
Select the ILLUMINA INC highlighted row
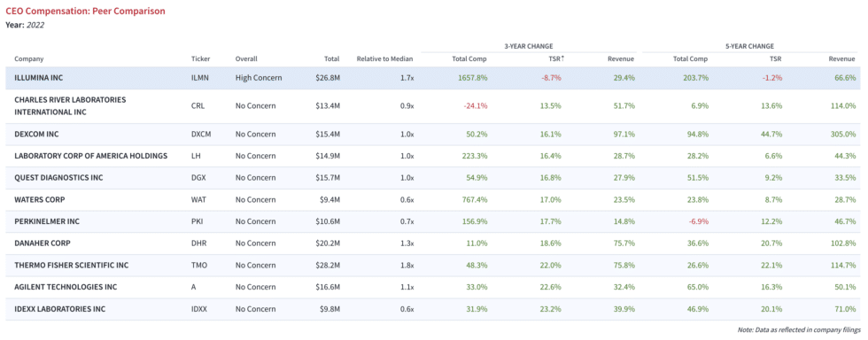[433, 78]
